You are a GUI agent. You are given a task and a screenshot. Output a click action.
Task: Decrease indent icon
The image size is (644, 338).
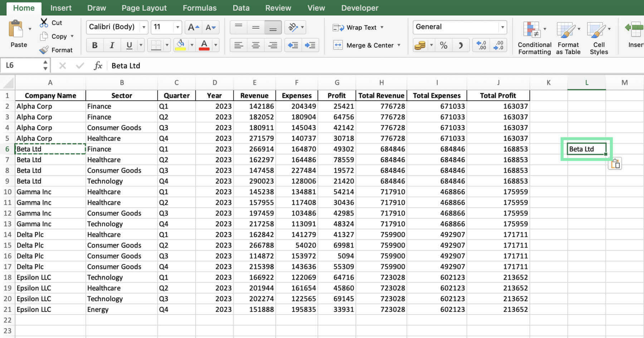tap(293, 45)
